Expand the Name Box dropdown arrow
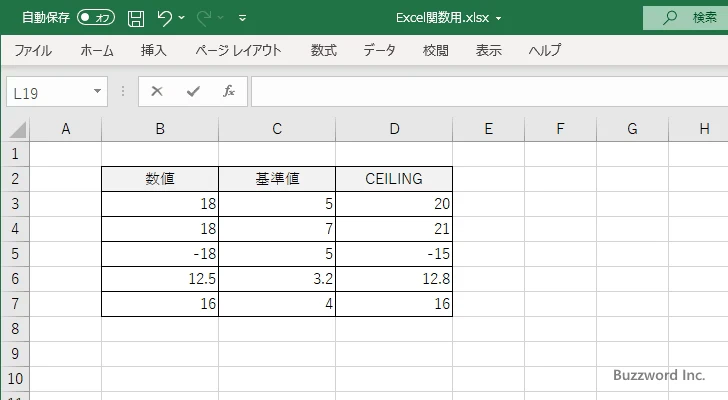Screen dimensions: 728x400 click(x=97, y=91)
